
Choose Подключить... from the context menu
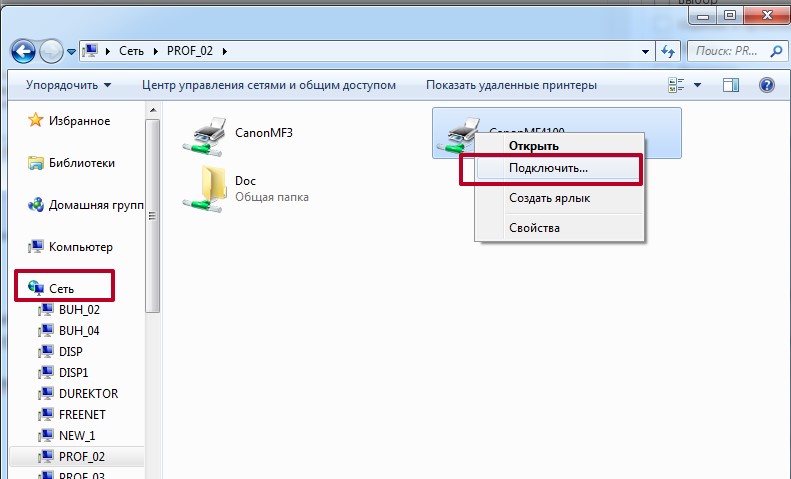click(x=548, y=168)
